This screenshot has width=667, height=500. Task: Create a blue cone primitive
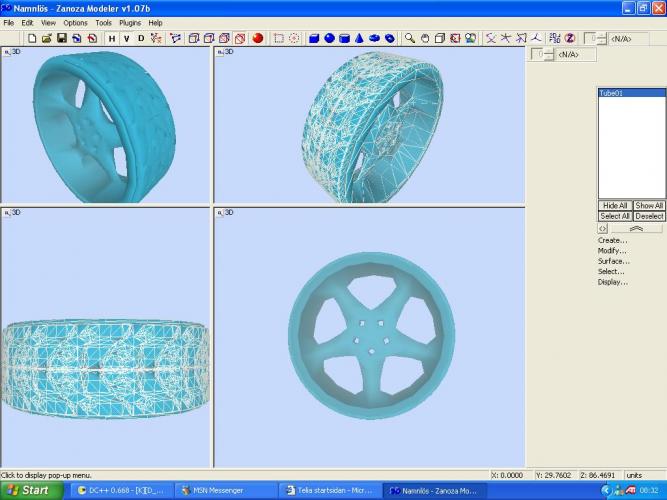coord(359,38)
